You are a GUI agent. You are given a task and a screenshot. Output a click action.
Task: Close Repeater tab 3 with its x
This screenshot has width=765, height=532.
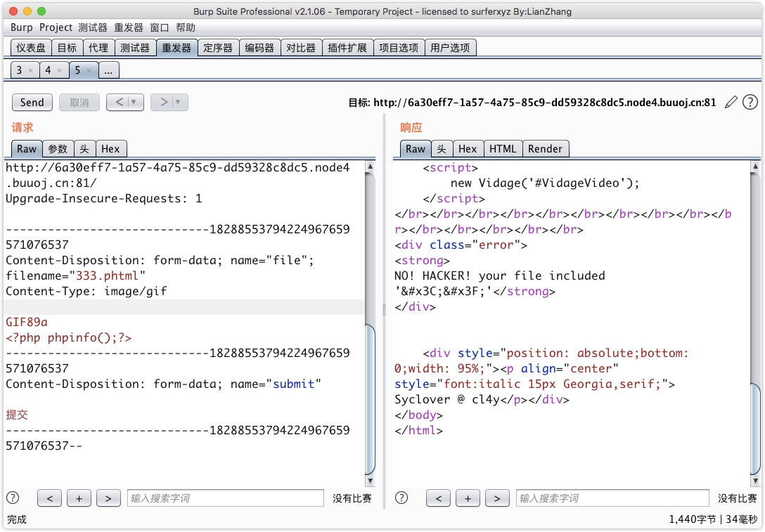click(31, 71)
